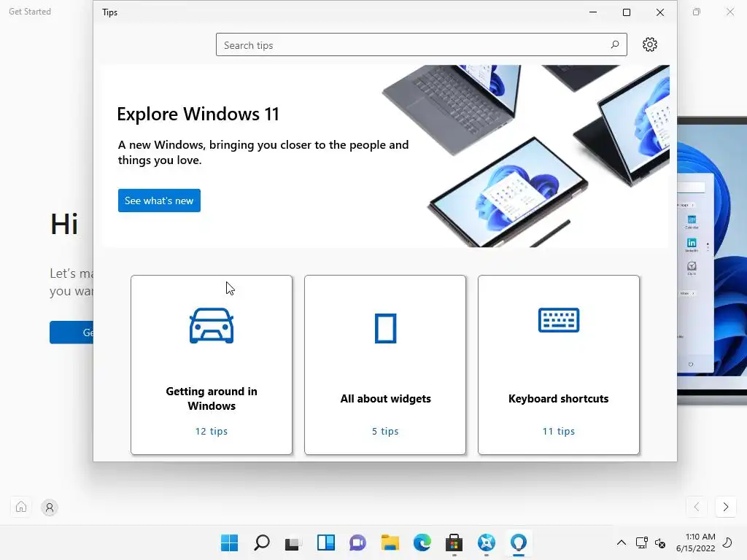Maximize the Tips window
The height and width of the screenshot is (560, 747).
[x=627, y=12]
